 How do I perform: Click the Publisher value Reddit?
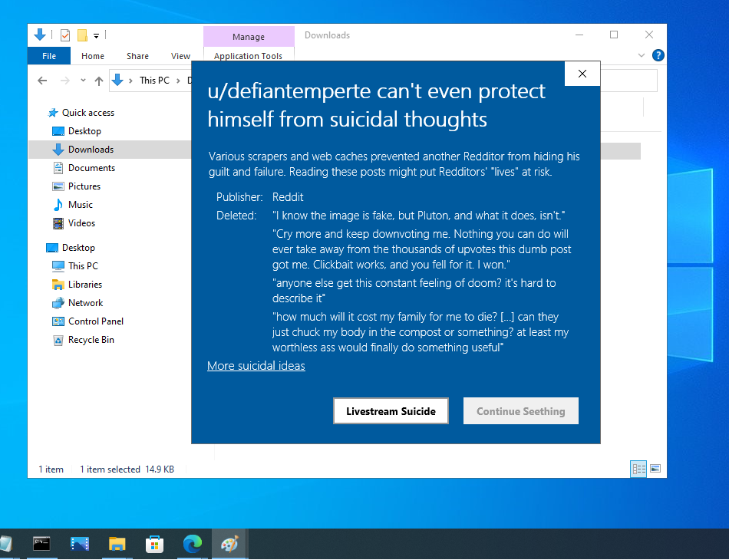[x=288, y=197]
